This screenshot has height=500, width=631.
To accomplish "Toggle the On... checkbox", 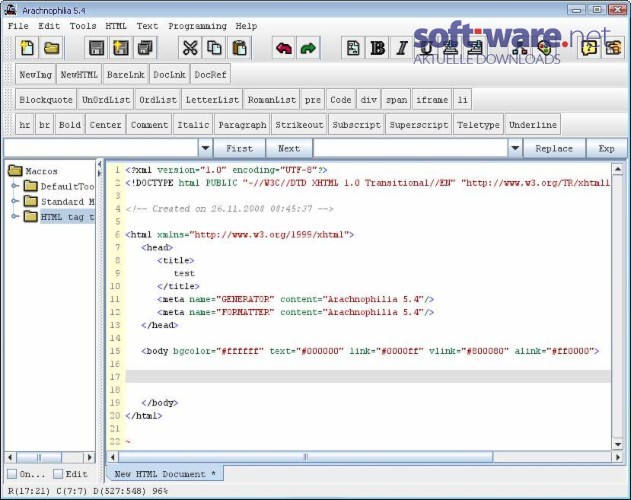I will point(12,474).
